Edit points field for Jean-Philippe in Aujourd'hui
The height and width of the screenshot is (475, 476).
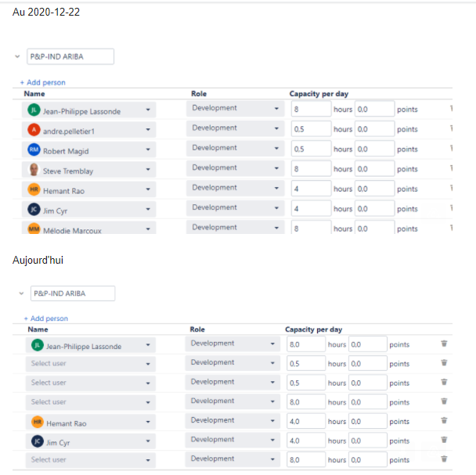click(x=368, y=344)
